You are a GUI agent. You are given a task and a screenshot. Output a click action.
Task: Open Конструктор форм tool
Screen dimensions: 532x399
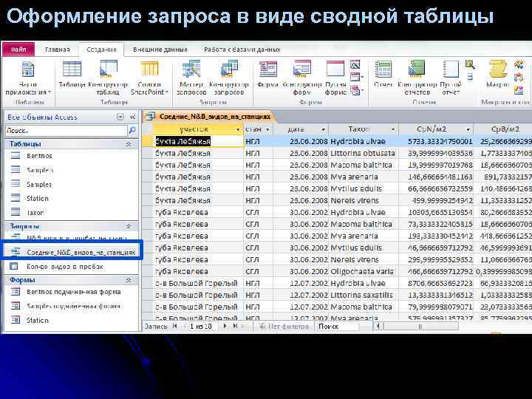(302, 78)
